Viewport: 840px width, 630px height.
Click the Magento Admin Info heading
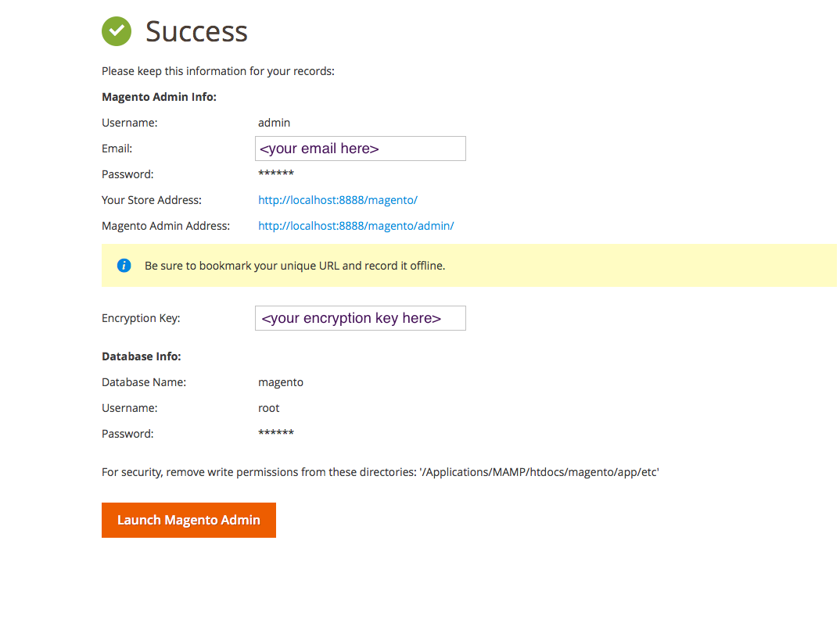coord(159,97)
